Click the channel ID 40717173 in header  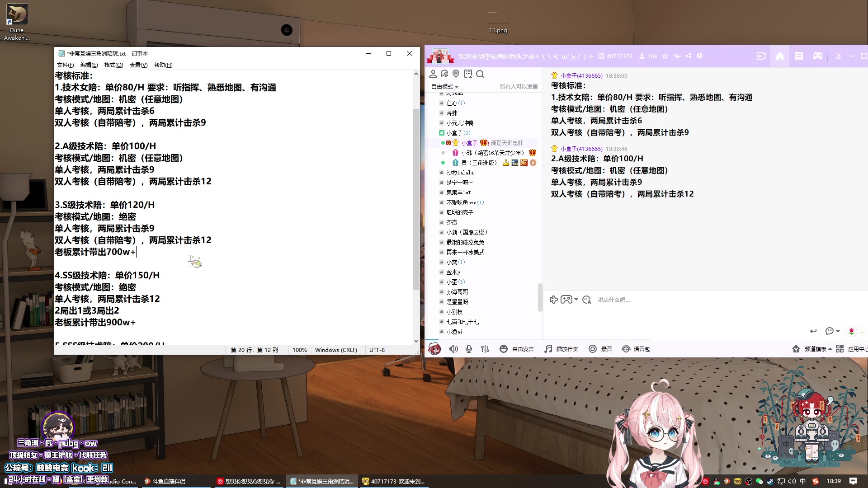click(619, 56)
